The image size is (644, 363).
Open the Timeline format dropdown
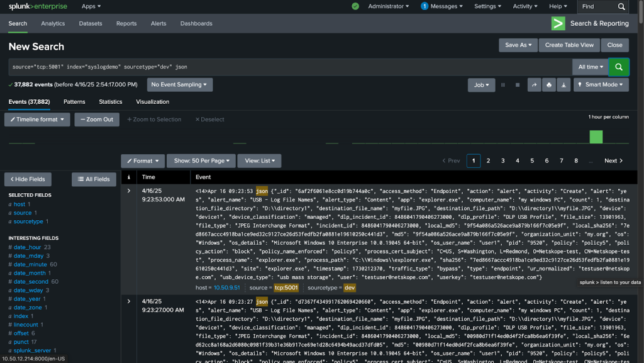point(37,120)
